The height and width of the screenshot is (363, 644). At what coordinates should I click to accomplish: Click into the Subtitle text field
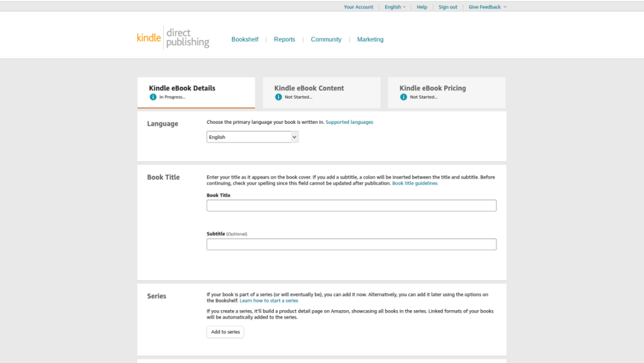(351, 244)
